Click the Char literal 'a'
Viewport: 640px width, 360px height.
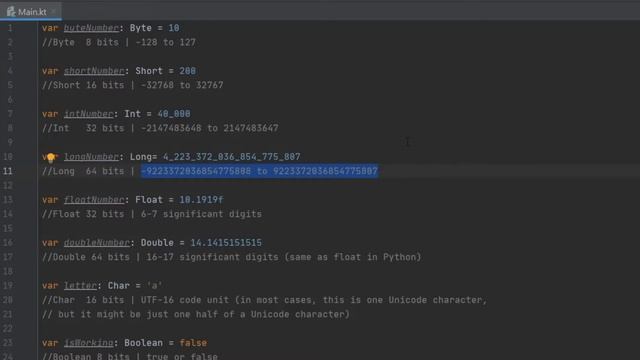155,285
